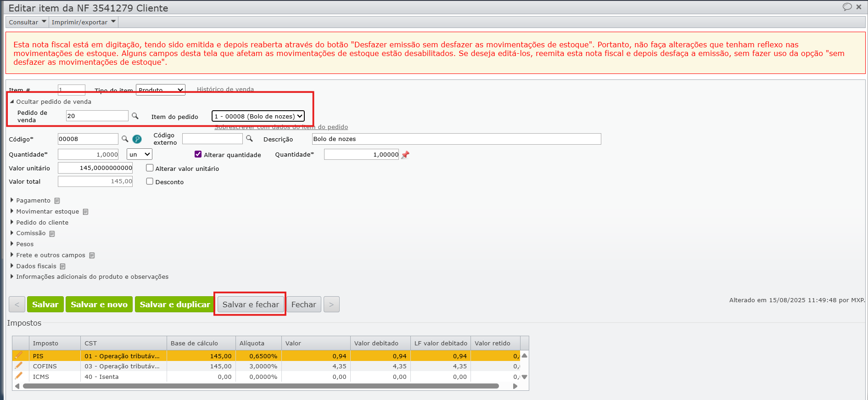
Task: Open the Tipo do item dropdown
Action: click(x=161, y=90)
